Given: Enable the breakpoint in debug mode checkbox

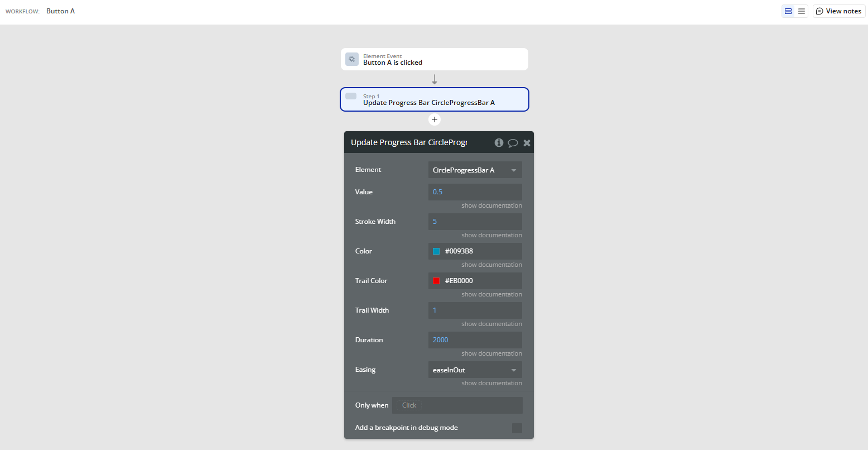Looking at the screenshot, I should pyautogui.click(x=517, y=428).
